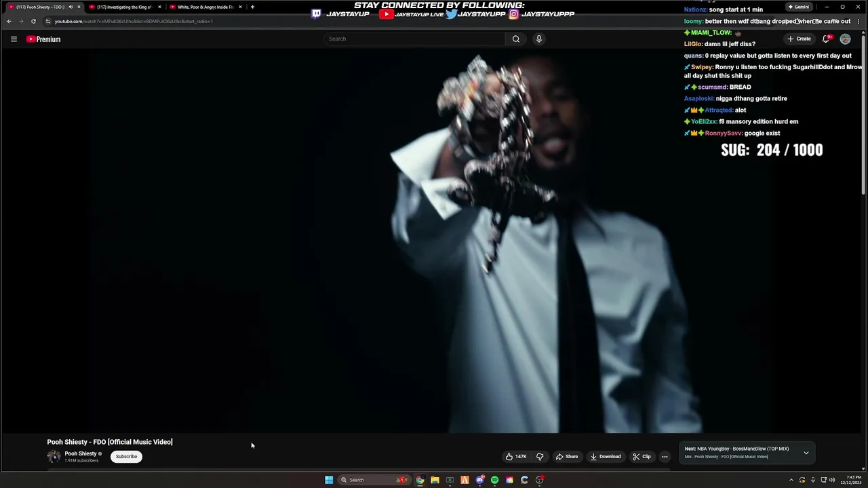Open Pooh Shiesty channel name link

tap(81, 453)
